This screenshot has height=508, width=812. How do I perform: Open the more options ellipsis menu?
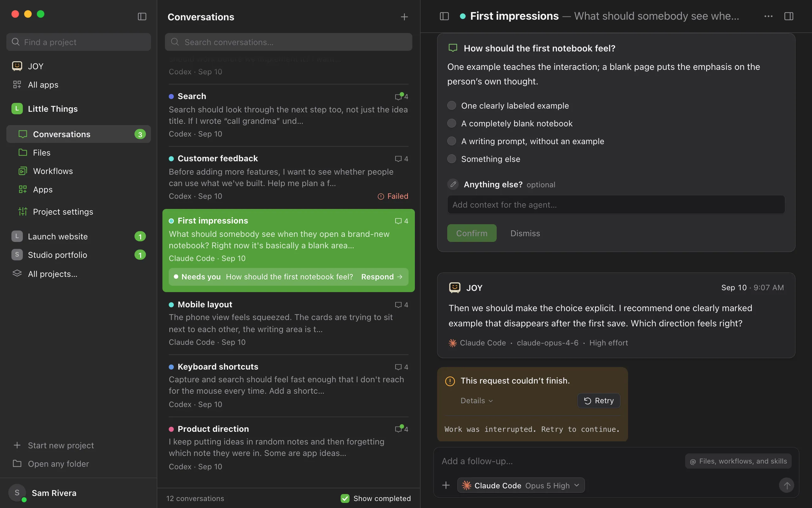click(768, 16)
